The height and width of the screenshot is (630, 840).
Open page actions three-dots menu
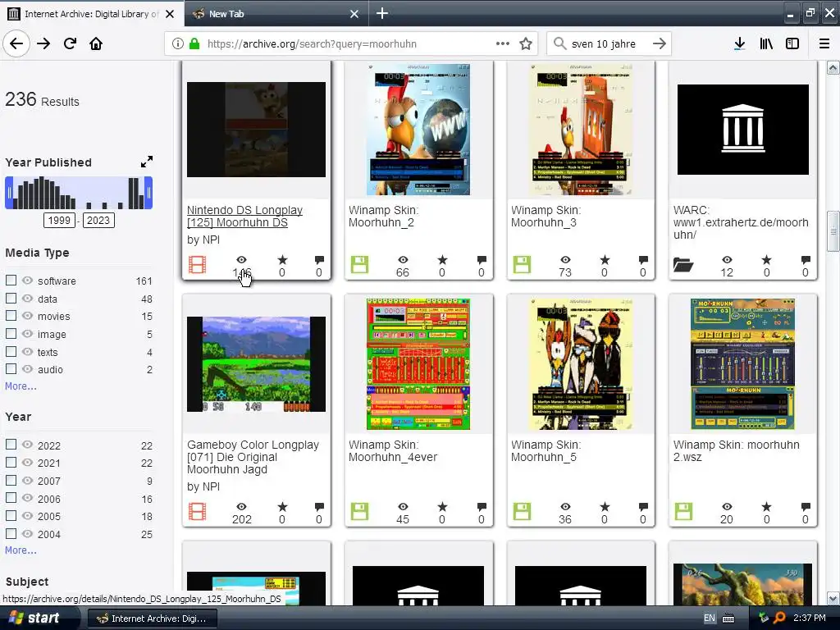(x=503, y=44)
